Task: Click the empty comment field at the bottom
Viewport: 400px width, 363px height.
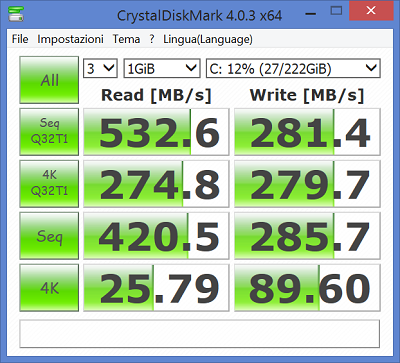Action: [199, 334]
